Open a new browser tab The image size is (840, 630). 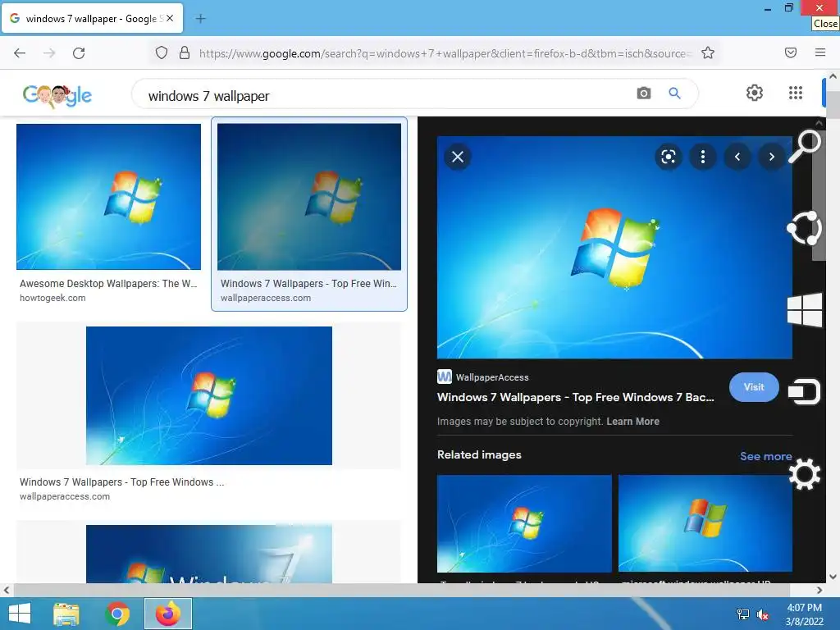[x=200, y=19]
